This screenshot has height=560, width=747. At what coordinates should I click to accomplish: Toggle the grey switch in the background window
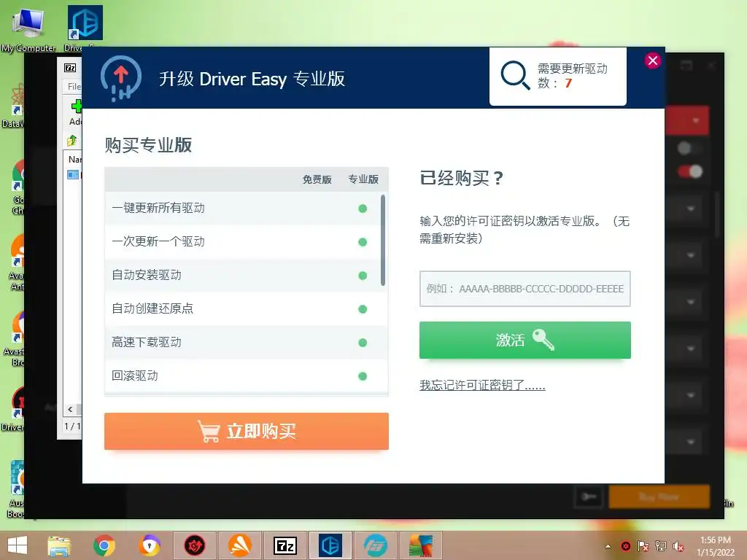point(690,148)
